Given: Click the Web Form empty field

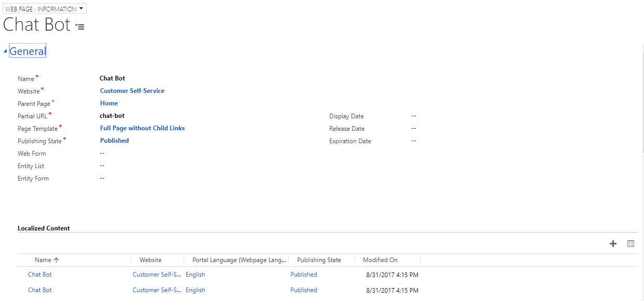Looking at the screenshot, I should coord(102,153).
